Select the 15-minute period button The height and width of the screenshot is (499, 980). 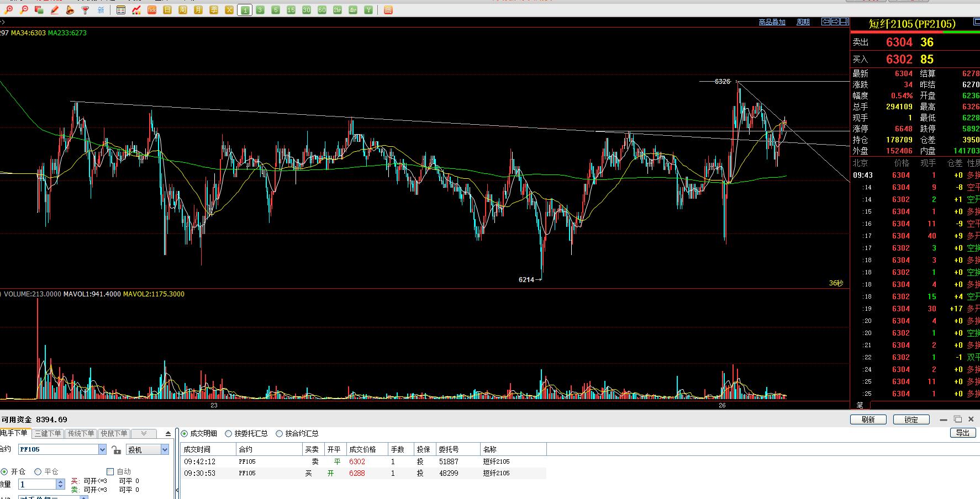[x=291, y=10]
